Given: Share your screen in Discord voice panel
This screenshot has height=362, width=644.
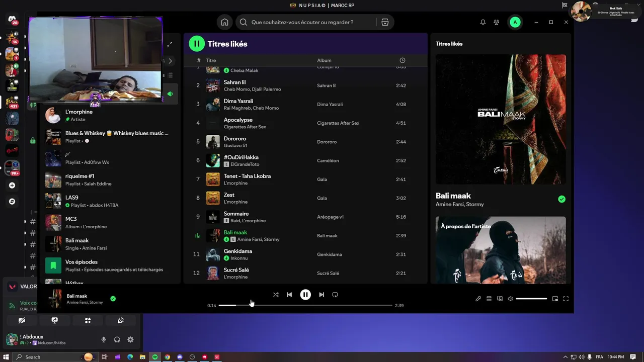Looking at the screenshot, I should [x=54, y=320].
